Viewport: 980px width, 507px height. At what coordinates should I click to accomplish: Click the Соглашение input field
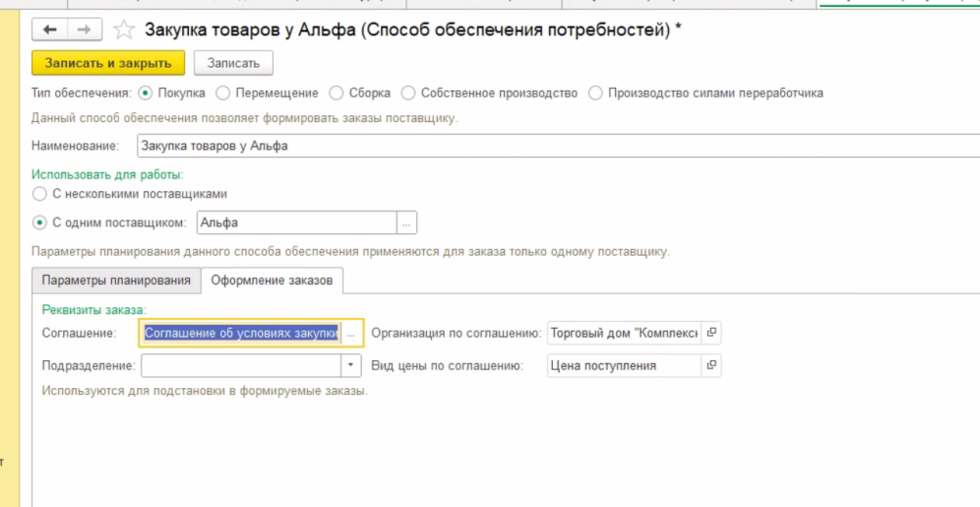[241, 333]
